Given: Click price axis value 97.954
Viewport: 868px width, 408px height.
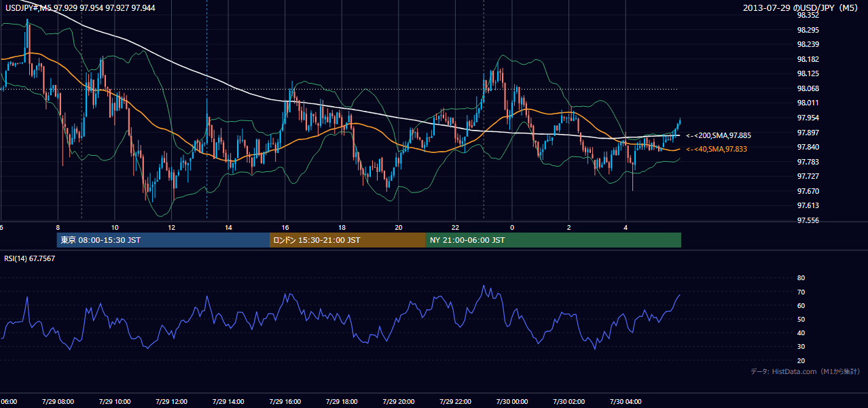Looking at the screenshot, I should point(808,118).
